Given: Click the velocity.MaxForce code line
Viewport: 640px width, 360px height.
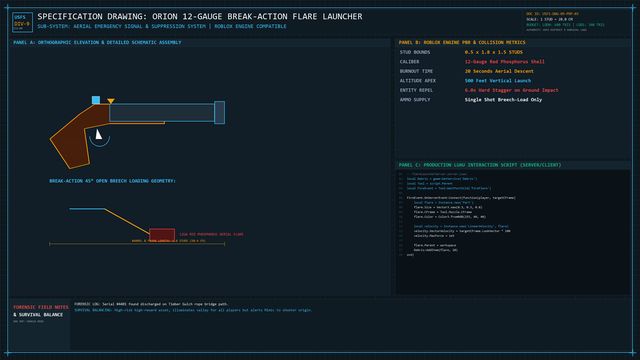Looking at the screenshot, I should pyautogui.click(x=434, y=236).
